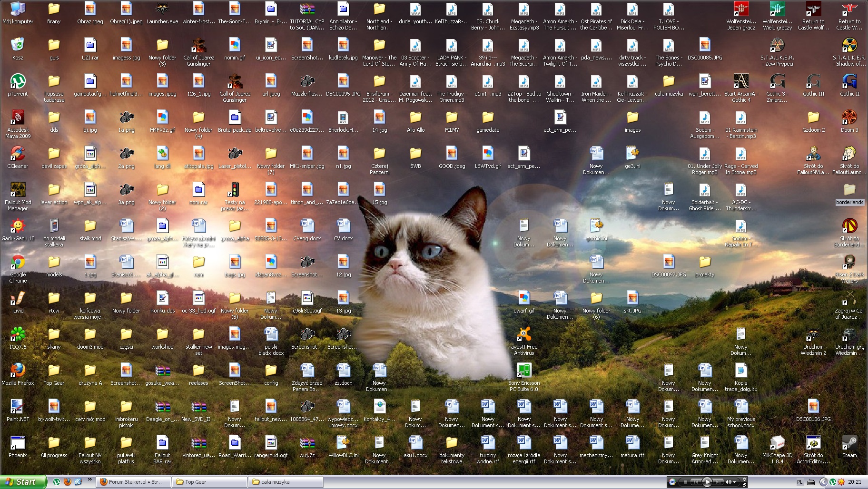Expand hidden Quick Launch items chevron
The height and width of the screenshot is (489, 868).
point(89,479)
